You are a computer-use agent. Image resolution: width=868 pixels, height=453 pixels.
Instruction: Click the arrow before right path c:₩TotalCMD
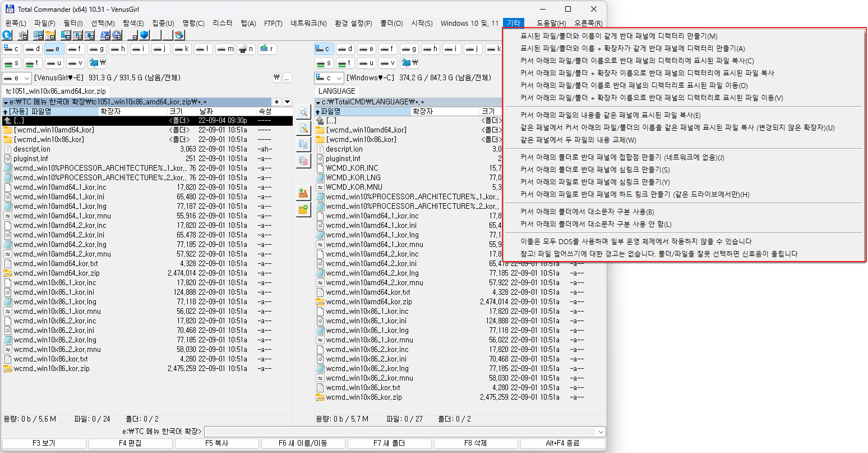tap(318, 103)
